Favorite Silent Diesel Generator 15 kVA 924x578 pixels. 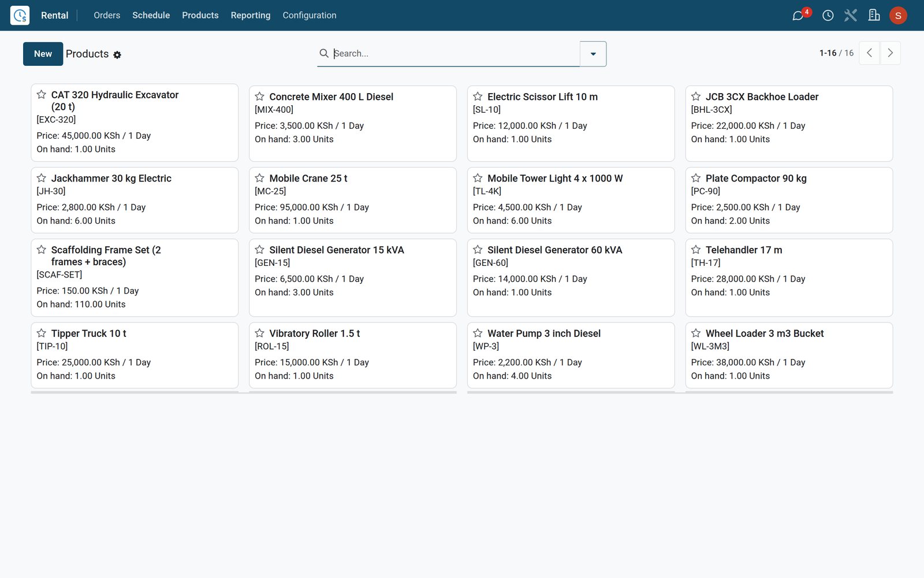tap(260, 250)
